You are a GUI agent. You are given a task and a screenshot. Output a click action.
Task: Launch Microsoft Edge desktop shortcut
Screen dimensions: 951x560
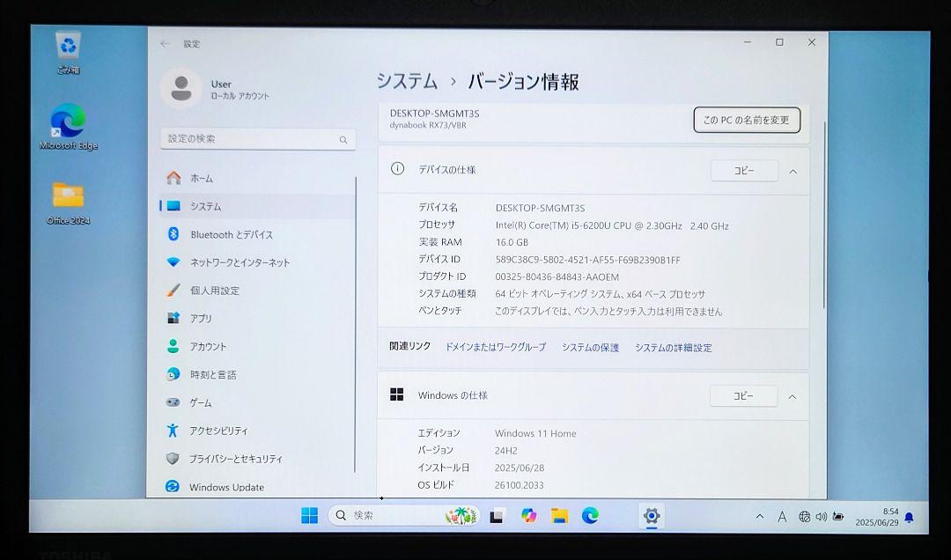(68, 126)
